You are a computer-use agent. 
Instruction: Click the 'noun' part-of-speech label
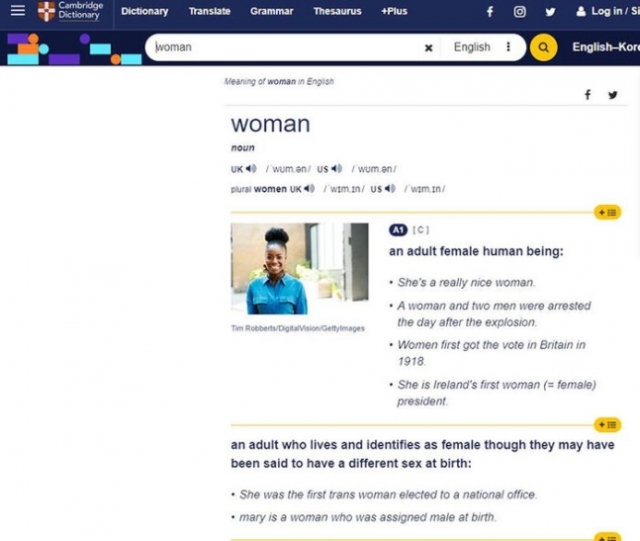click(x=242, y=148)
